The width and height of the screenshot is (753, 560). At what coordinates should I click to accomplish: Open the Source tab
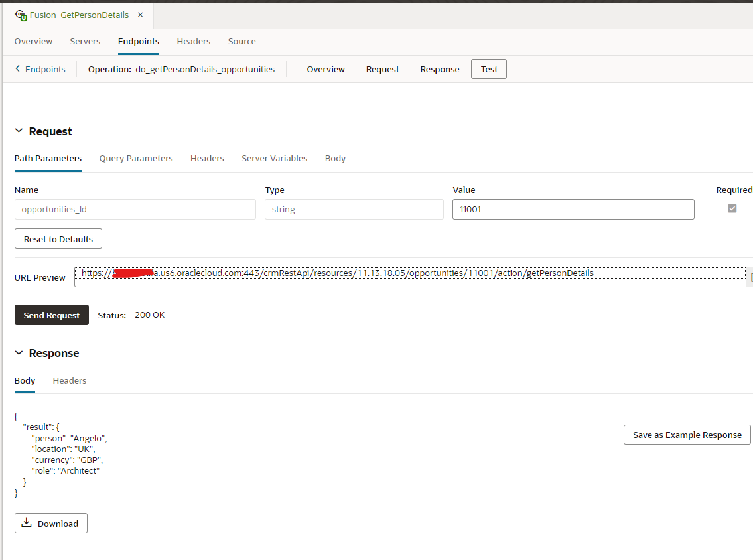coord(241,41)
